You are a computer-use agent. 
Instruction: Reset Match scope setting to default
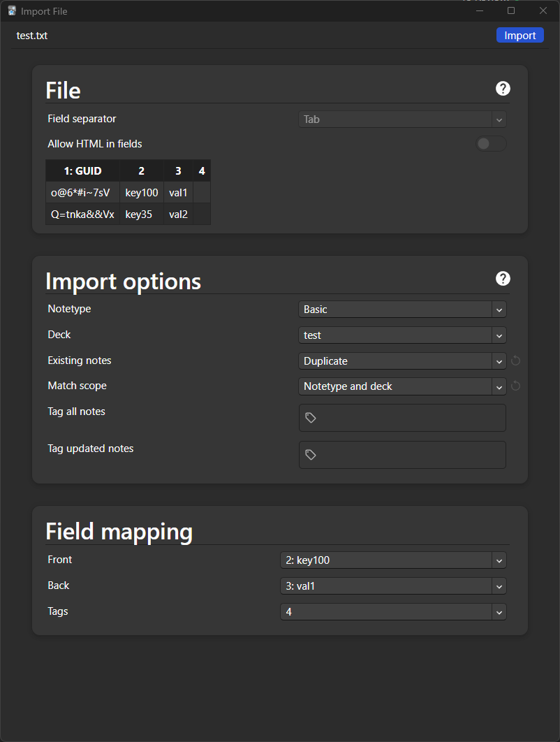pos(516,386)
